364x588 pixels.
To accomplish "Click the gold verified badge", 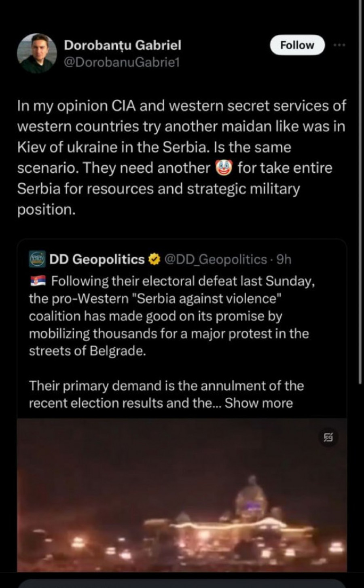I will 154,259.
